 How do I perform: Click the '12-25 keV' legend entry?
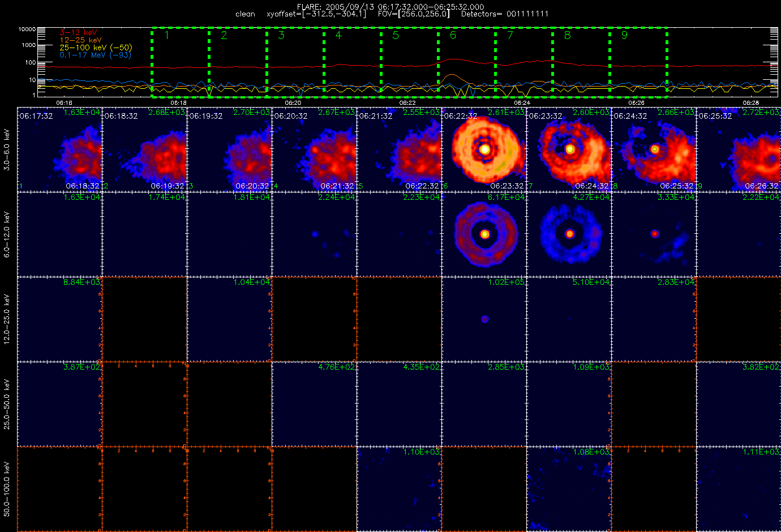tap(81, 40)
